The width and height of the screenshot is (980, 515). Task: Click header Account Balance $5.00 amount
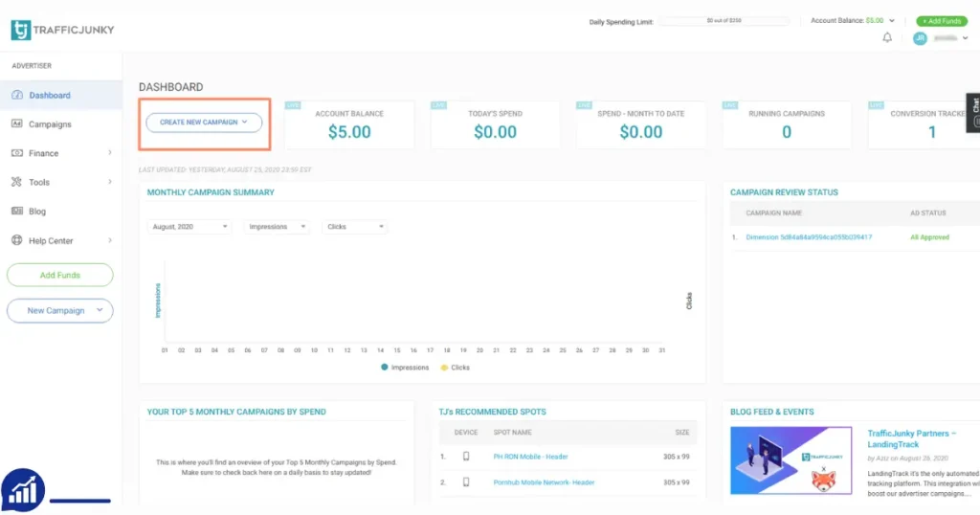click(875, 21)
